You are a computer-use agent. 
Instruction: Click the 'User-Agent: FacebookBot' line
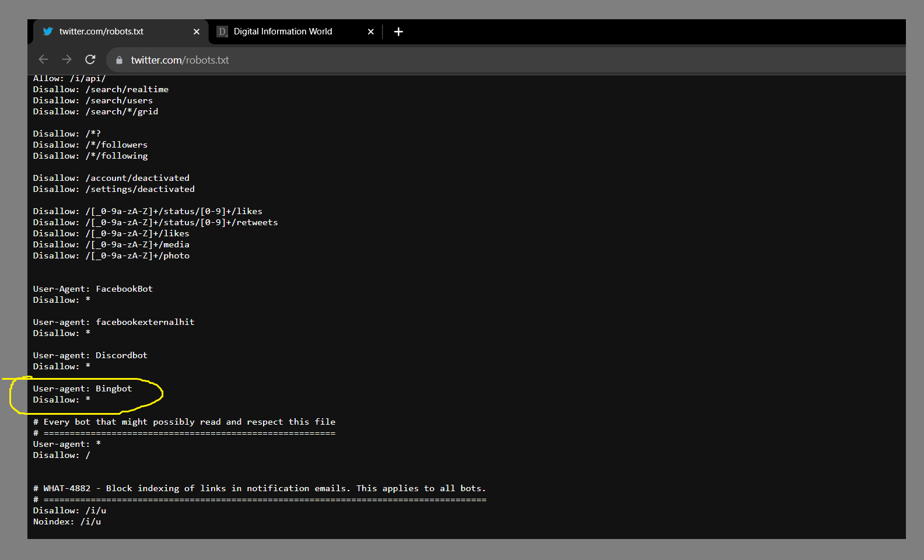93,289
